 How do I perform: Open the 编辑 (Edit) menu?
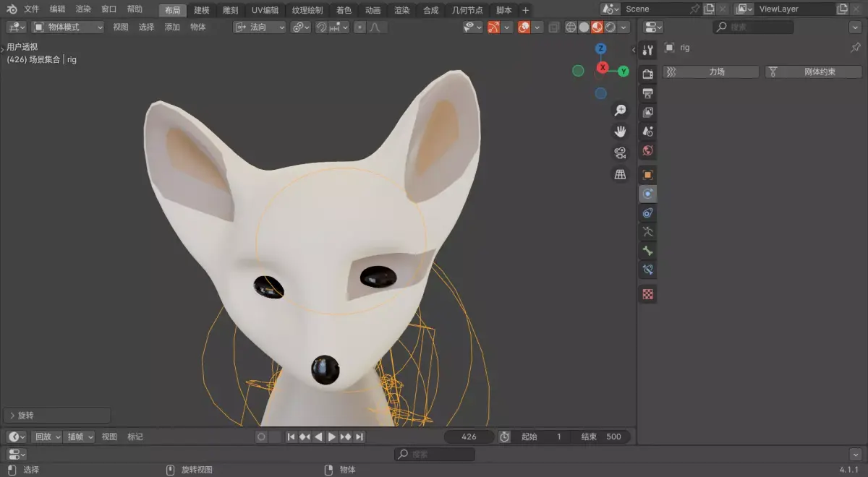(x=58, y=9)
